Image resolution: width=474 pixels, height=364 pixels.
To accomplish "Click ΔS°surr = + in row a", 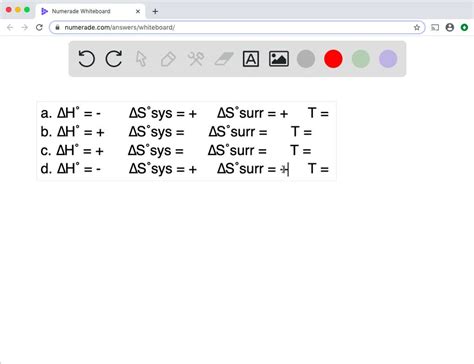I will pyautogui.click(x=252, y=113).
